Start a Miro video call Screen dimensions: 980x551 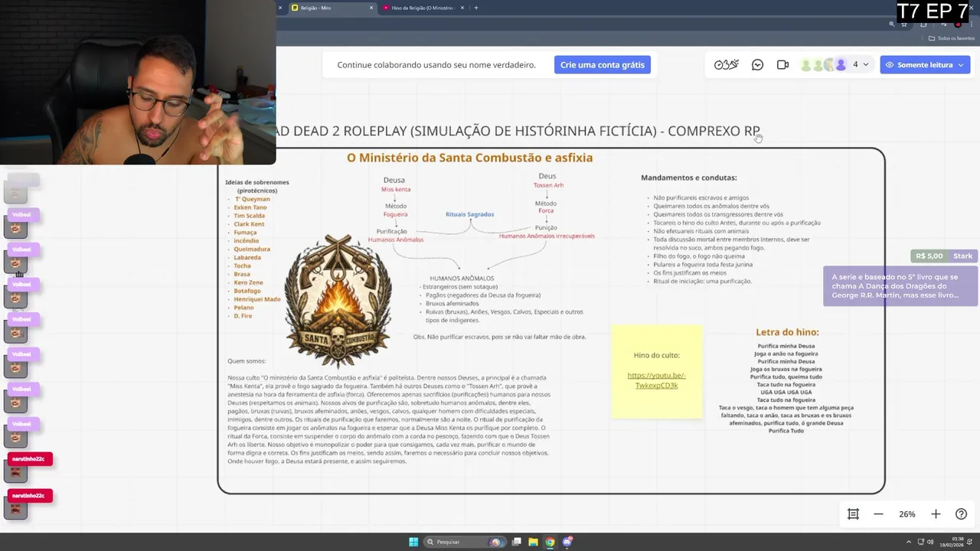point(782,65)
